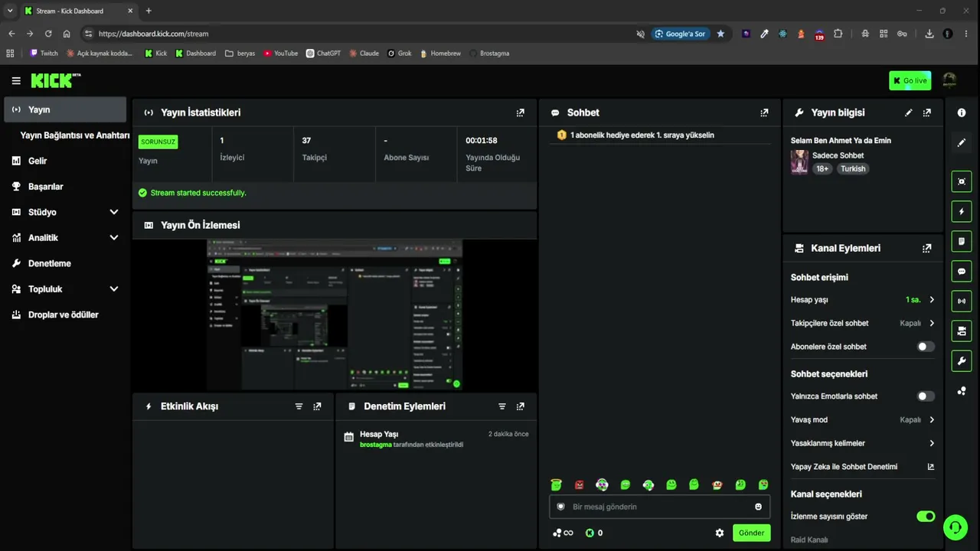The width and height of the screenshot is (980, 551).
Task: Click the chat identity badge icon in message box
Action: point(560,507)
